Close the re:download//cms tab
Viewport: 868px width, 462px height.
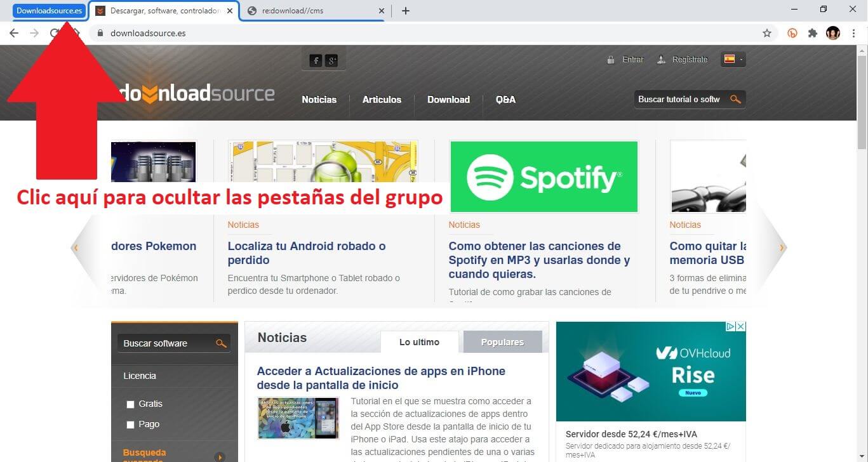(x=381, y=11)
